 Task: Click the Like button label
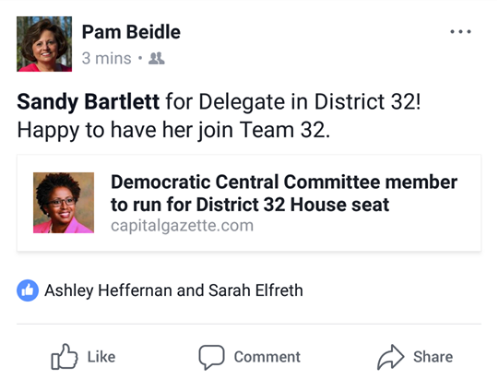101,357
